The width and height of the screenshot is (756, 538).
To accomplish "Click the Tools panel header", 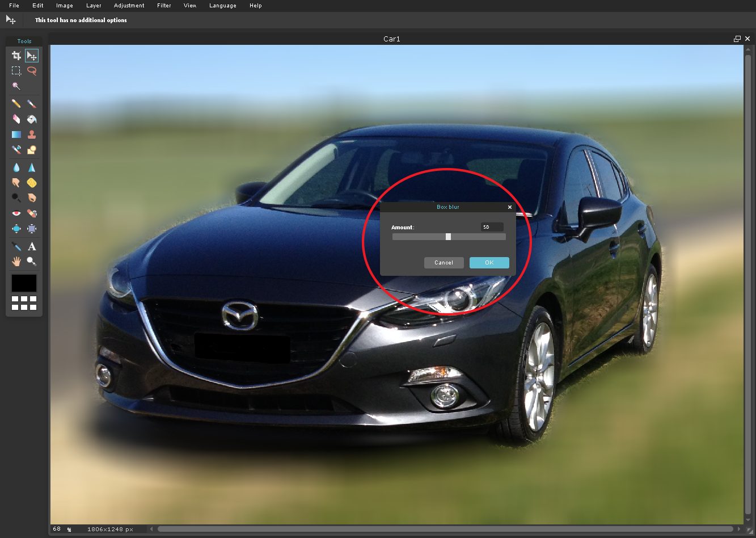I will click(24, 41).
